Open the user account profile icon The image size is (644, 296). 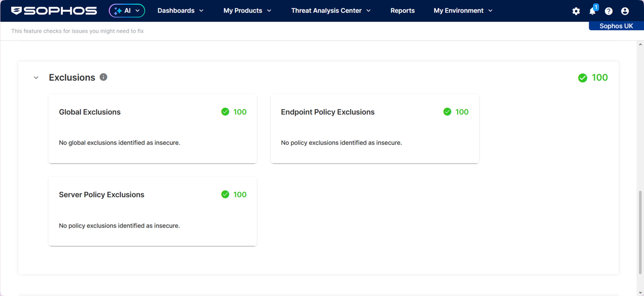625,11
